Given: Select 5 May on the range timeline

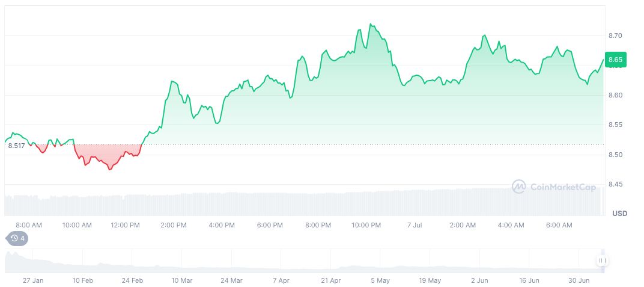Looking at the screenshot, I should pos(380,280).
